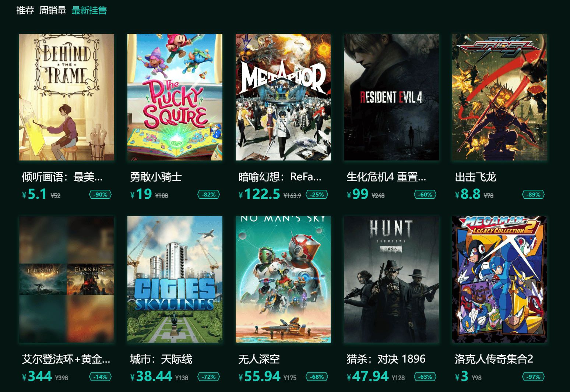Switch to the 周销量 tab
The width and height of the screenshot is (570, 392).
coord(53,10)
